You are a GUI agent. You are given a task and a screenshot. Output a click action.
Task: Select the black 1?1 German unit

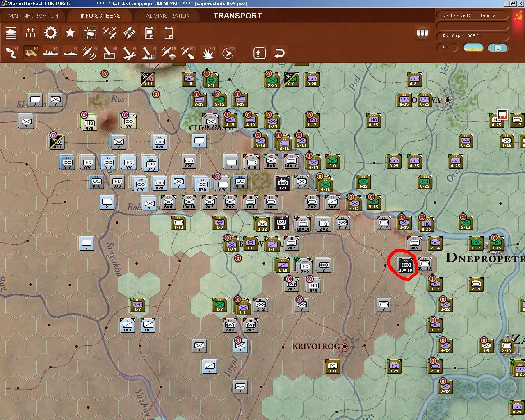pyautogui.click(x=282, y=183)
